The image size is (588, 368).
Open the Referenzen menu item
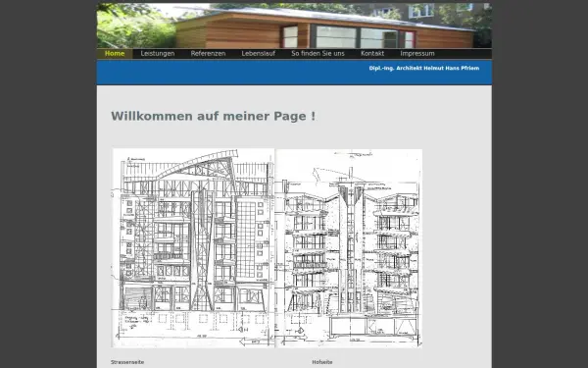click(x=208, y=54)
